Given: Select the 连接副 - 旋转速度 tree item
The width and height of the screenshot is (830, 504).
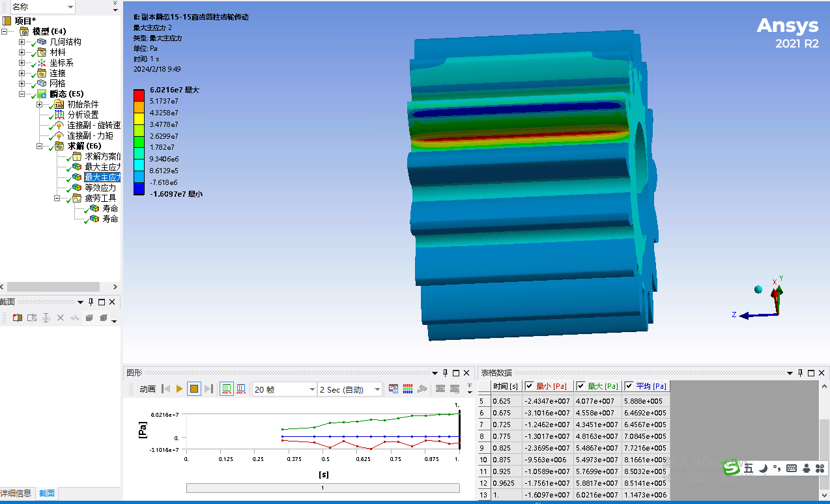Looking at the screenshot, I should [94, 125].
